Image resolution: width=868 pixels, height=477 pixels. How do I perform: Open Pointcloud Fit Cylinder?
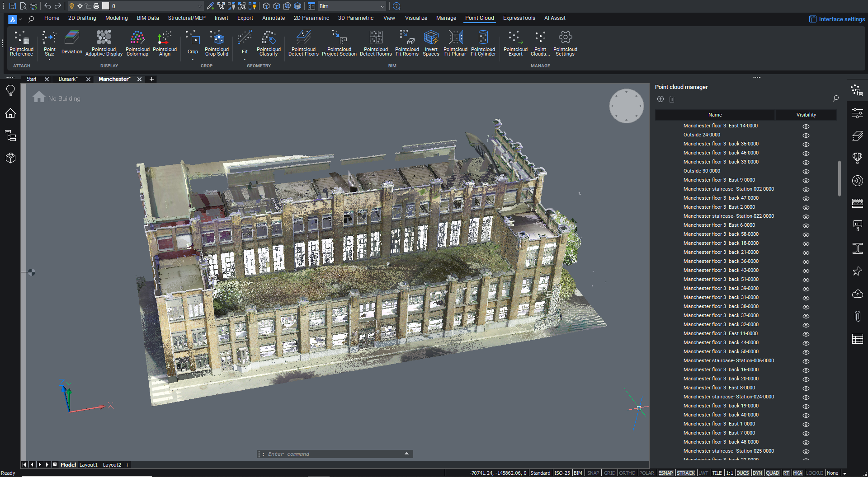483,43
